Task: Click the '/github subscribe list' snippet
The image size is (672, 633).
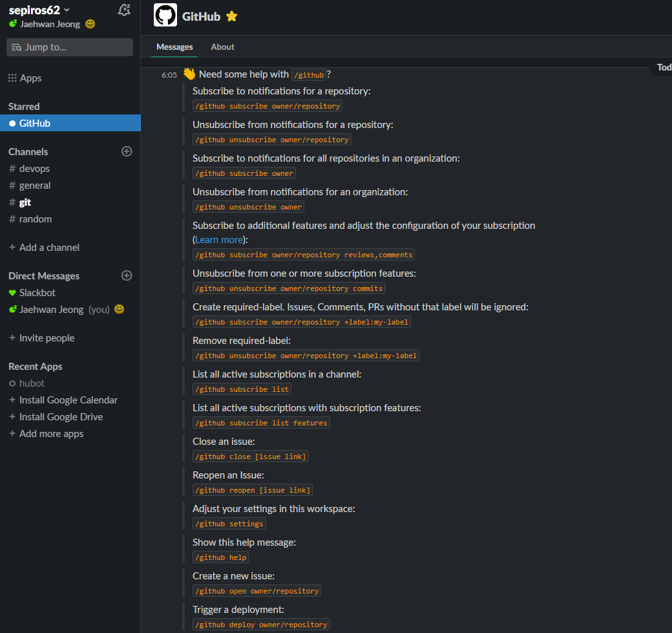Action: [x=242, y=389]
